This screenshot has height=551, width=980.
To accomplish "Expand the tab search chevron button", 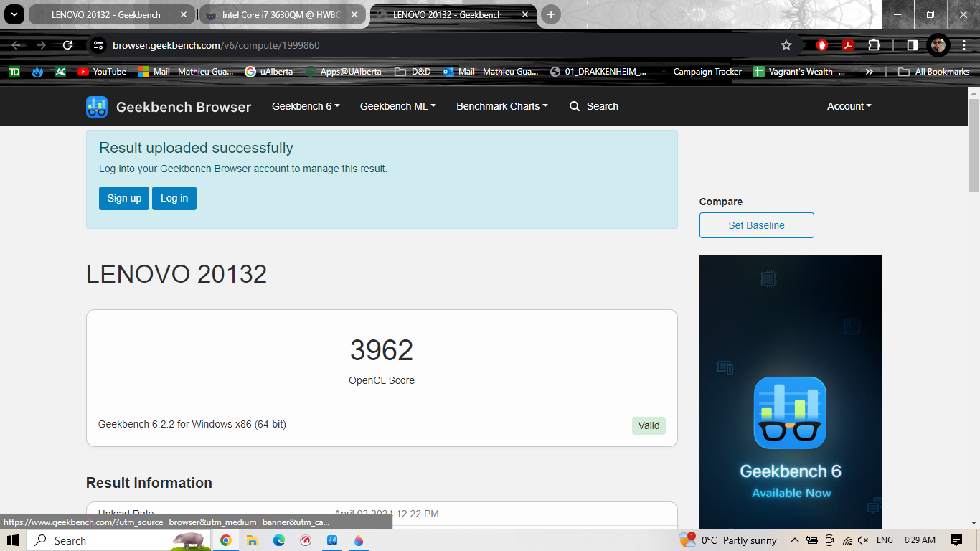I will tap(13, 14).
